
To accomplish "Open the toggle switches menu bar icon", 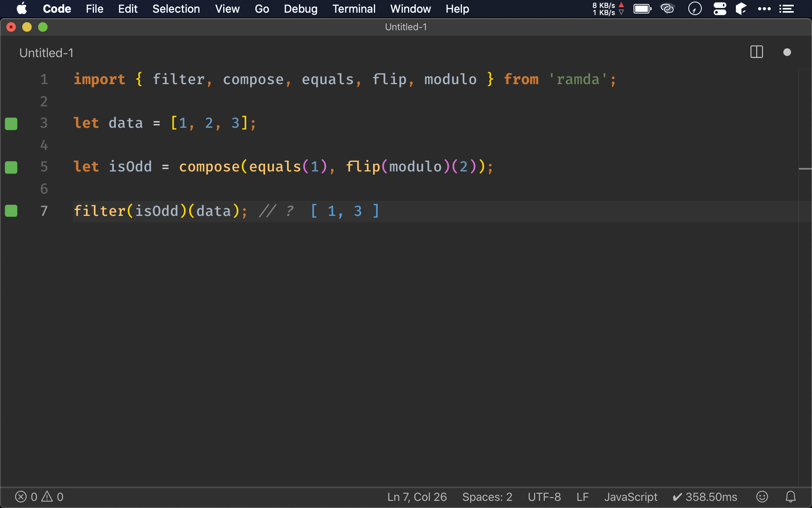I will (720, 9).
